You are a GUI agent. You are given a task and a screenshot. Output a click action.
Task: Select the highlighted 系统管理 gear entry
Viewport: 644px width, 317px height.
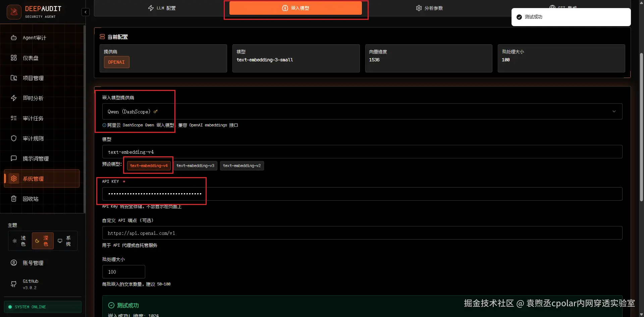(42, 178)
